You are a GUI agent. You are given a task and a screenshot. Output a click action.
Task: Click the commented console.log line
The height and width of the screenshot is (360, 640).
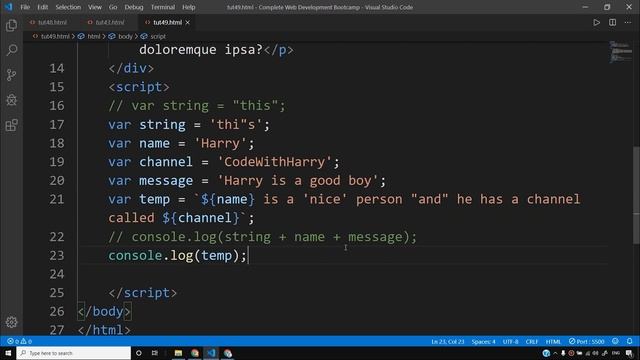[x=262, y=237]
